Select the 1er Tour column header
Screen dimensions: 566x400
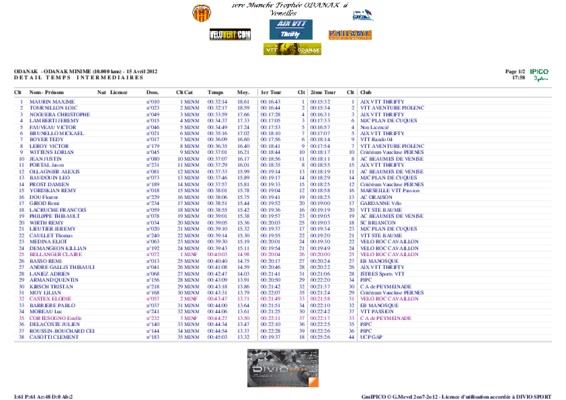[271, 92]
